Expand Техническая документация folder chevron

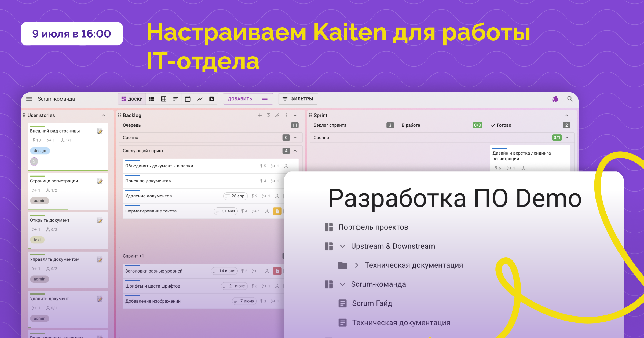356,265
